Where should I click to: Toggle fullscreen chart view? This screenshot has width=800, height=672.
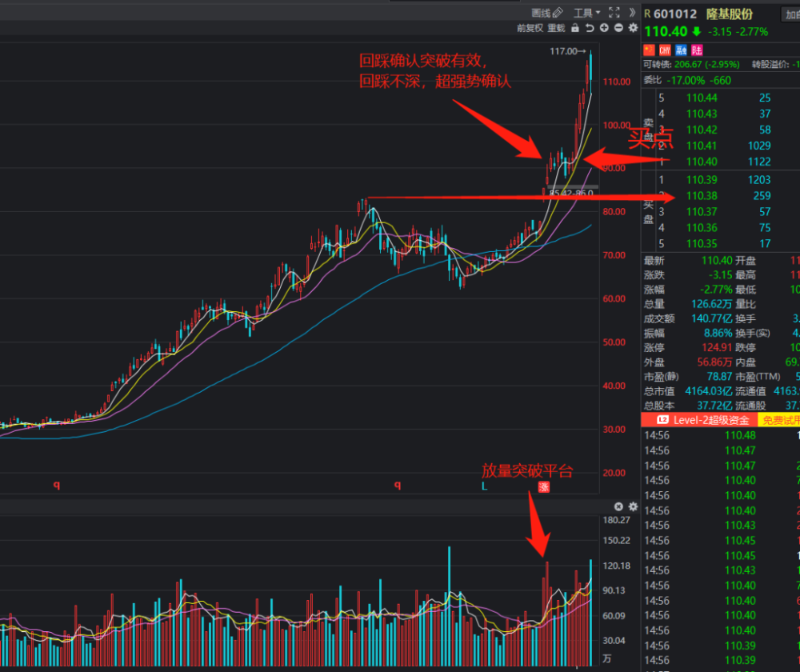point(614,13)
